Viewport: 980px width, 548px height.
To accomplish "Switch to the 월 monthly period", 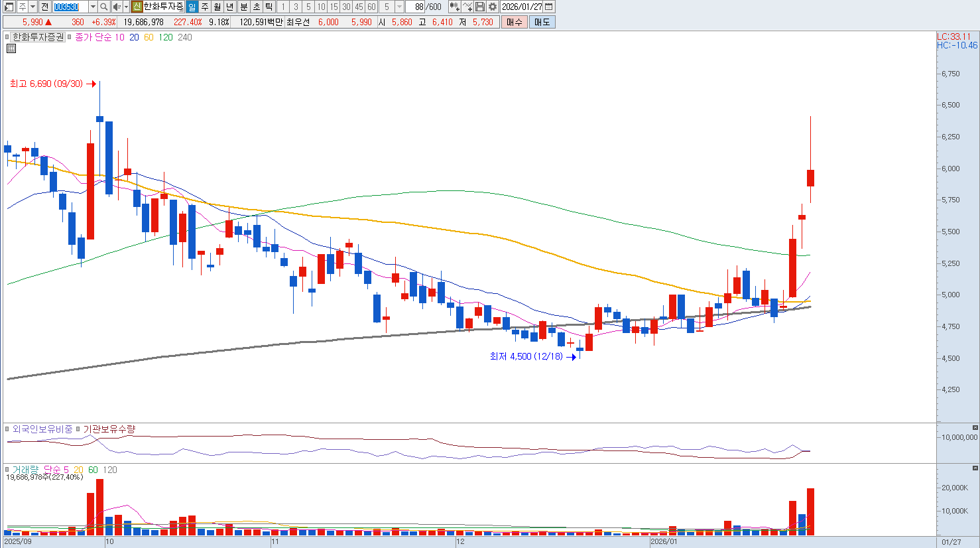I will (217, 7).
